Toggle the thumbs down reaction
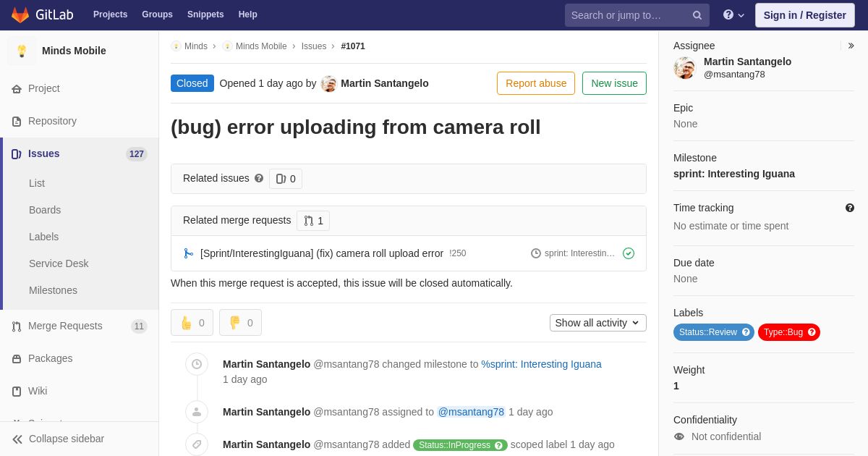Screen dimensions: 868x456 [240, 323]
